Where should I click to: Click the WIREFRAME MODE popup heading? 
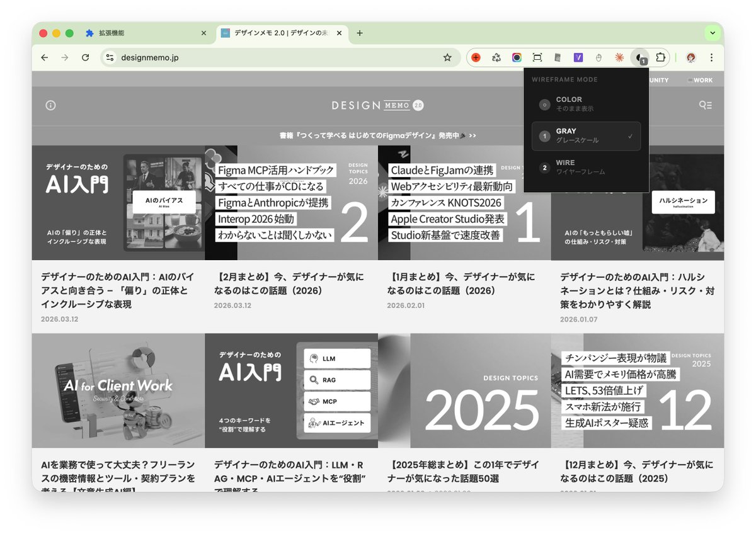pyautogui.click(x=564, y=79)
